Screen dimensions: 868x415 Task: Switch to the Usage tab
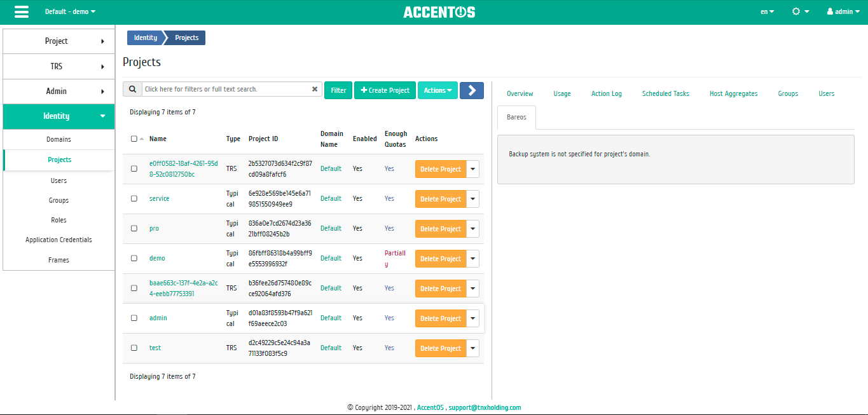click(562, 93)
